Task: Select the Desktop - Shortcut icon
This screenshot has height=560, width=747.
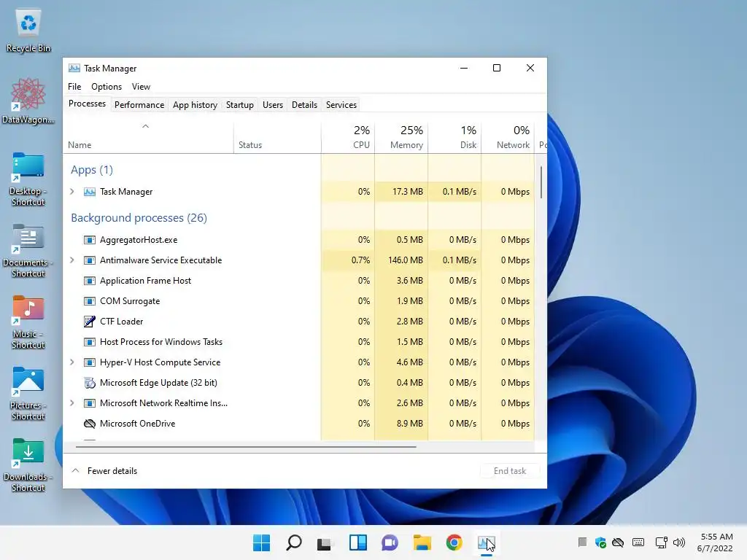Action: (28, 179)
